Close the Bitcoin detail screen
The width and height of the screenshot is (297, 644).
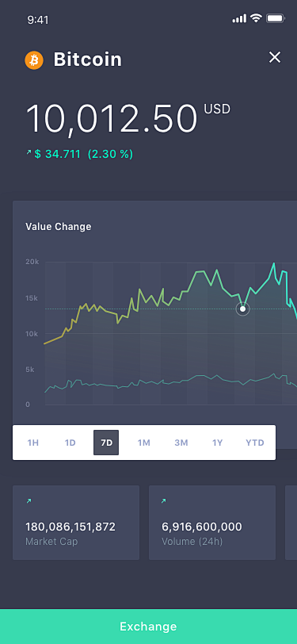(275, 57)
